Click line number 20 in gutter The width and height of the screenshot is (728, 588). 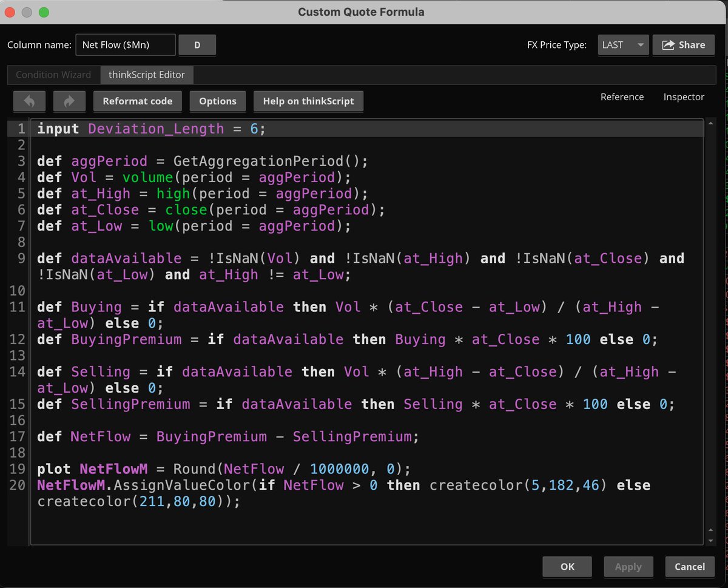coord(17,485)
